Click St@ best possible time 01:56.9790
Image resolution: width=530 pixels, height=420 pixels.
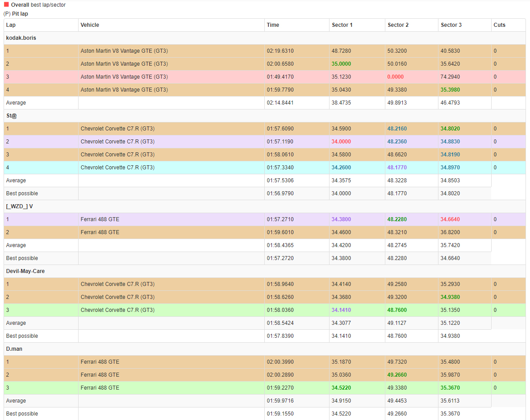tap(280, 193)
